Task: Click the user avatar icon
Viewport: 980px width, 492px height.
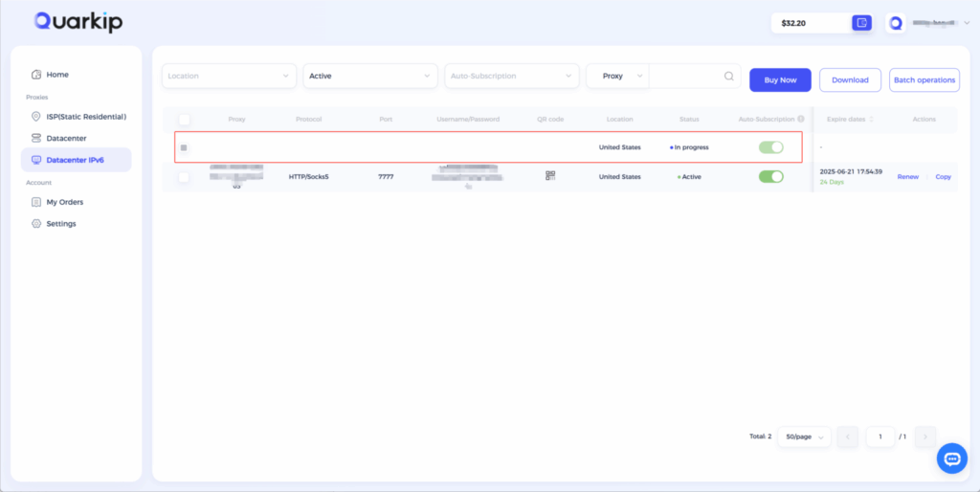Action: pyautogui.click(x=896, y=23)
